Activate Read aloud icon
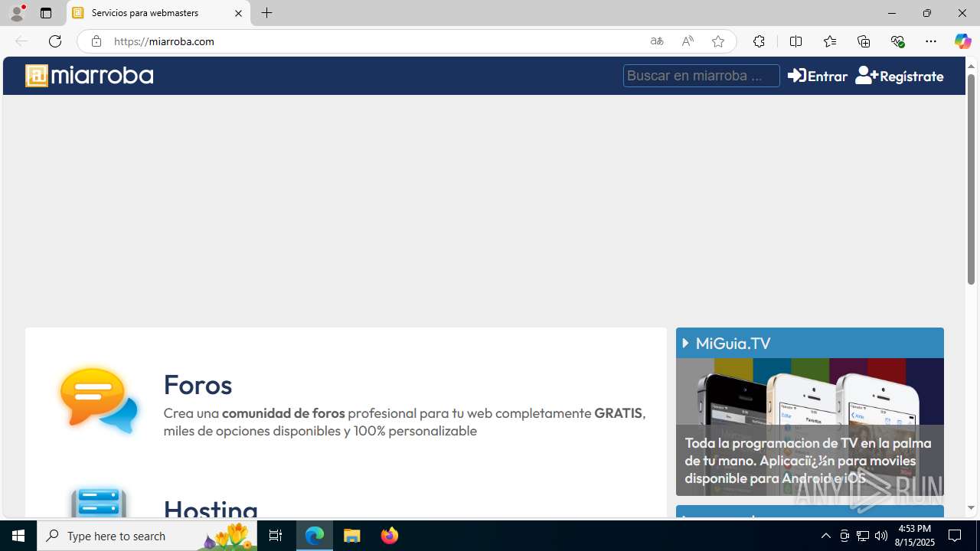 tap(688, 41)
